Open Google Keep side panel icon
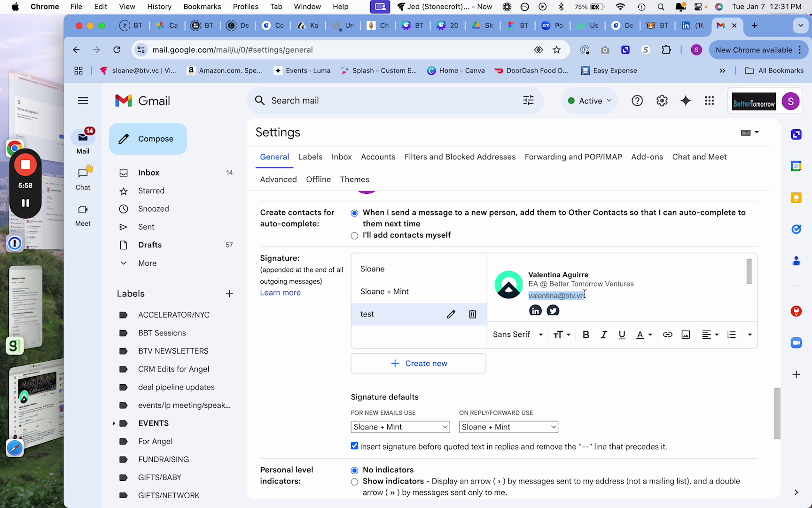This screenshot has height=508, width=812. tap(796, 198)
